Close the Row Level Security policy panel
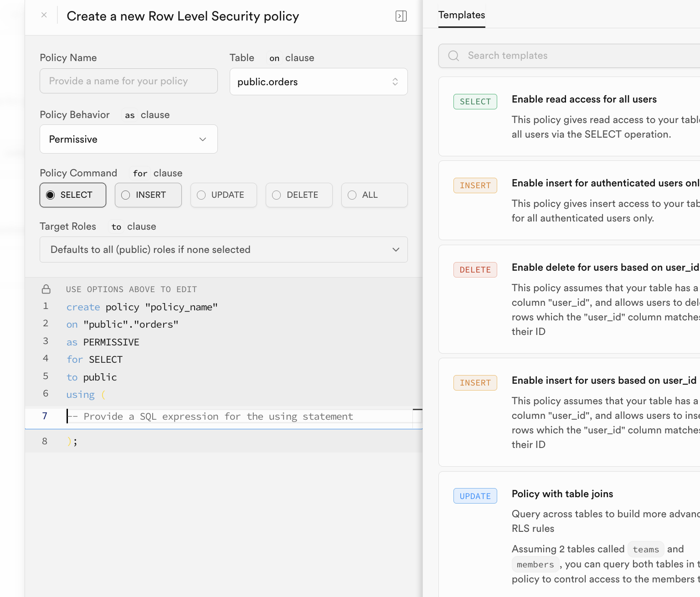 click(44, 15)
